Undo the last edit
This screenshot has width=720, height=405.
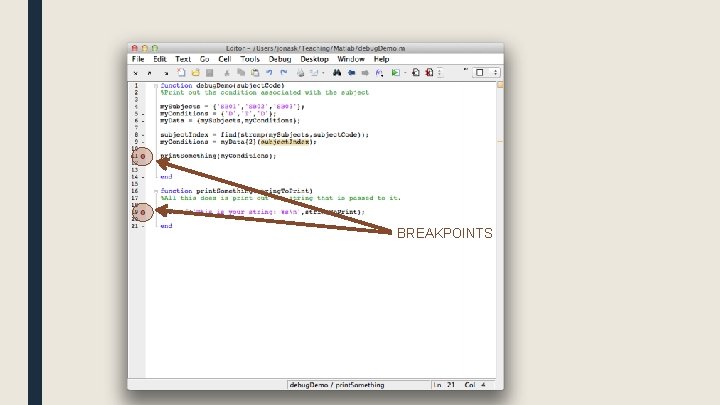pyautogui.click(x=269, y=73)
